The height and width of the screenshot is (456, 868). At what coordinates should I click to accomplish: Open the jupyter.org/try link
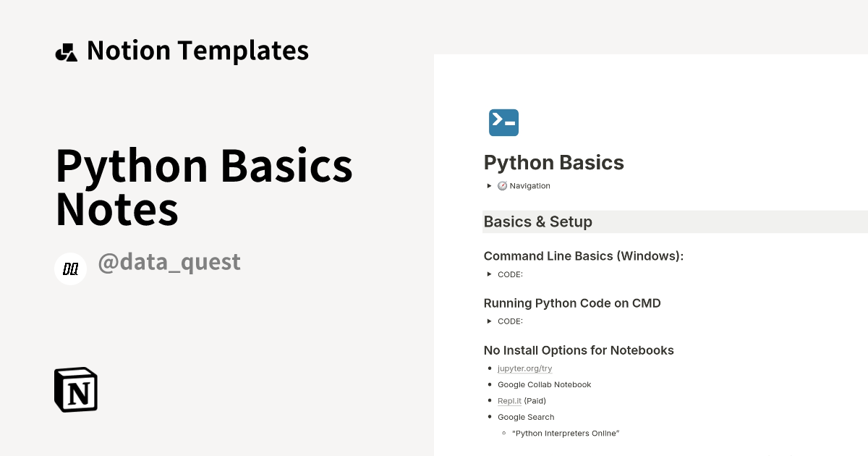[524, 368]
